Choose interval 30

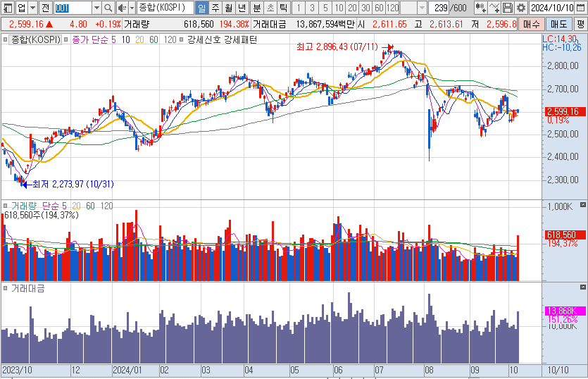coord(366,8)
